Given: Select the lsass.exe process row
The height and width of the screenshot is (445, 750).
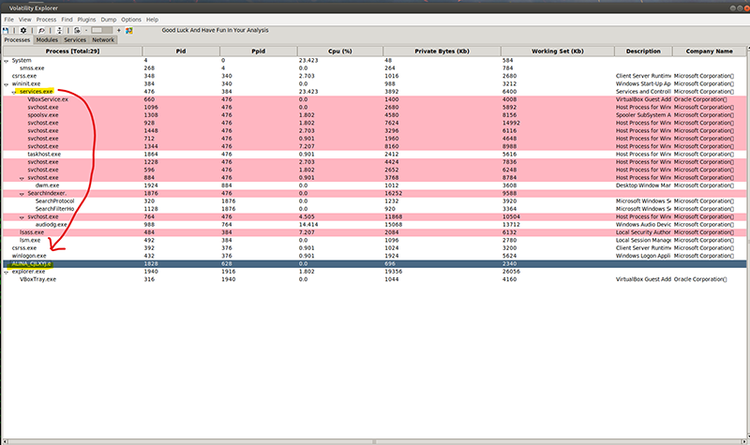Looking at the screenshot, I should click(x=375, y=233).
